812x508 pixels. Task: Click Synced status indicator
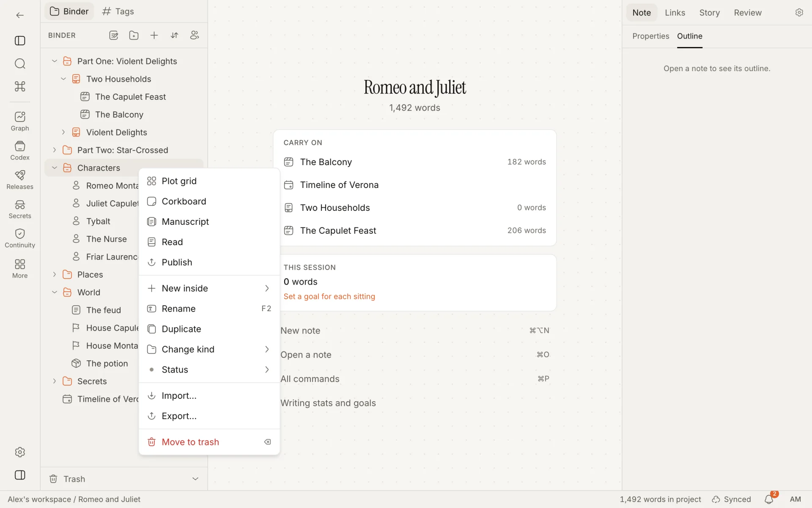pos(731,500)
